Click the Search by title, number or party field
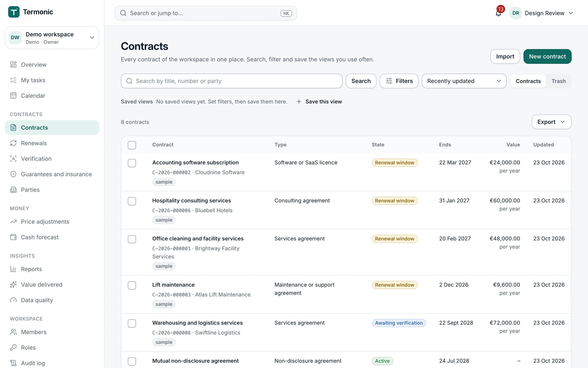 point(232,81)
